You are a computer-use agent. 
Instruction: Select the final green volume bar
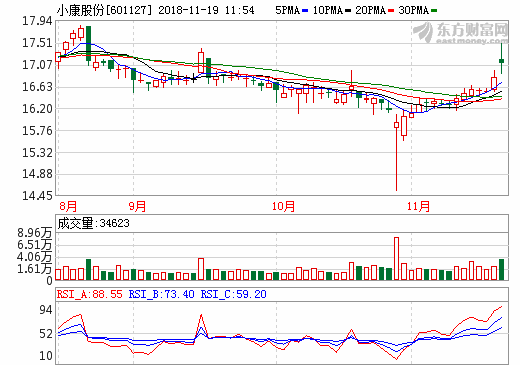[501, 269]
